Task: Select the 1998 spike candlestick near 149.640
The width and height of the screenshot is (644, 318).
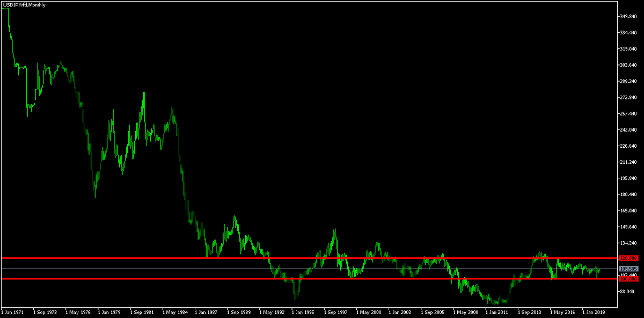Action: point(335,234)
